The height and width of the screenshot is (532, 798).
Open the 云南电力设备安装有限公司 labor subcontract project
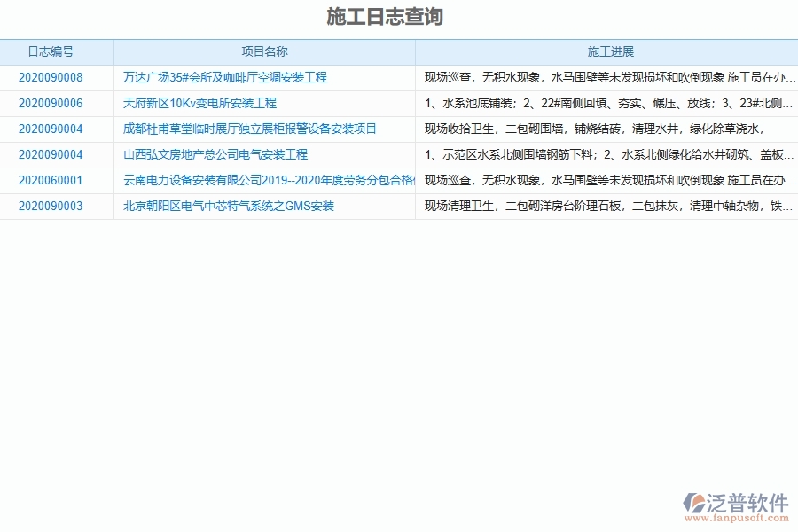[x=264, y=180]
